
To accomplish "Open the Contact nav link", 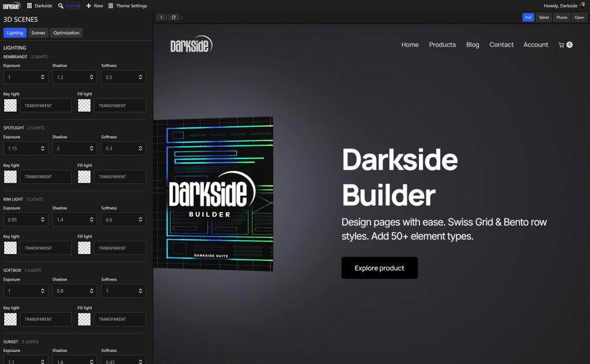I will 501,45.
